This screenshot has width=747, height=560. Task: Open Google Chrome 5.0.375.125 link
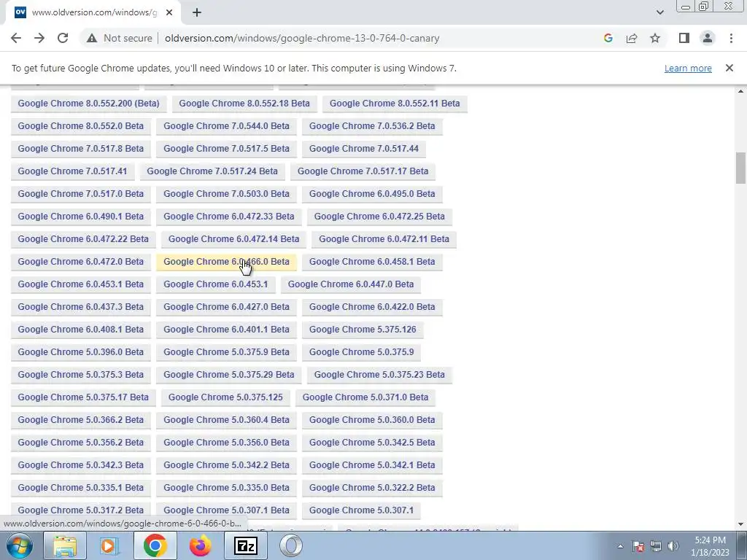[x=225, y=397]
